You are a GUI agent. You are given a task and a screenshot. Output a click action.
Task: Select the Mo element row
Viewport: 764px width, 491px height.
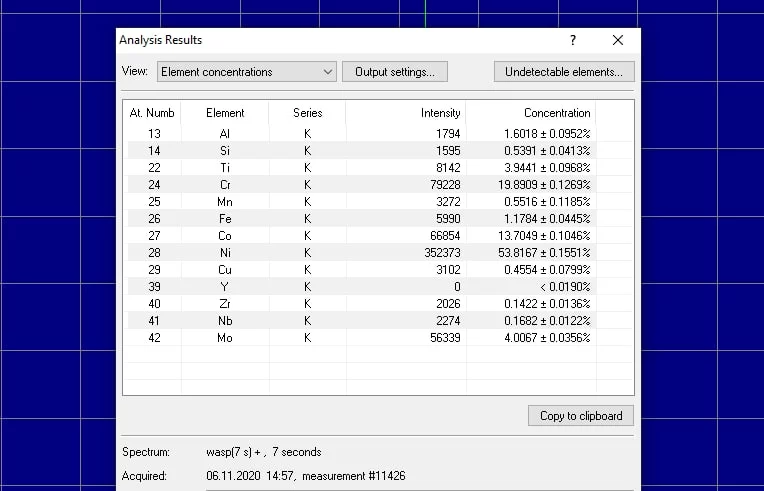tap(225, 337)
